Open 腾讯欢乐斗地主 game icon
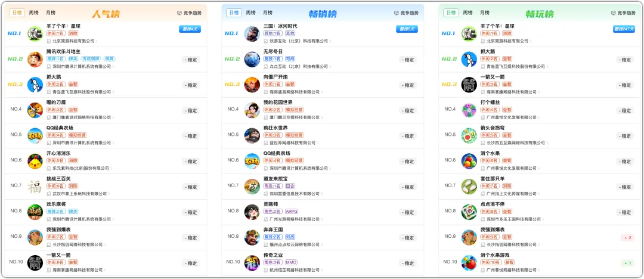 [x=35, y=59]
